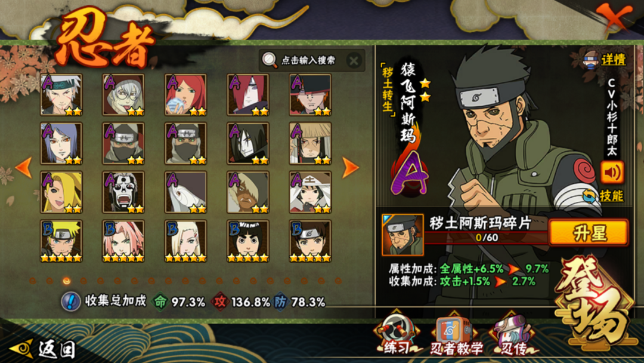The image size is (644, 363).
Task: Click the 升星 star upgrade button
Action: pyautogui.click(x=589, y=233)
